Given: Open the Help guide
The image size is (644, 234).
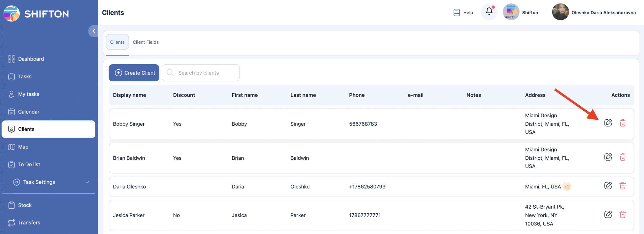Looking at the screenshot, I should click(x=463, y=13).
